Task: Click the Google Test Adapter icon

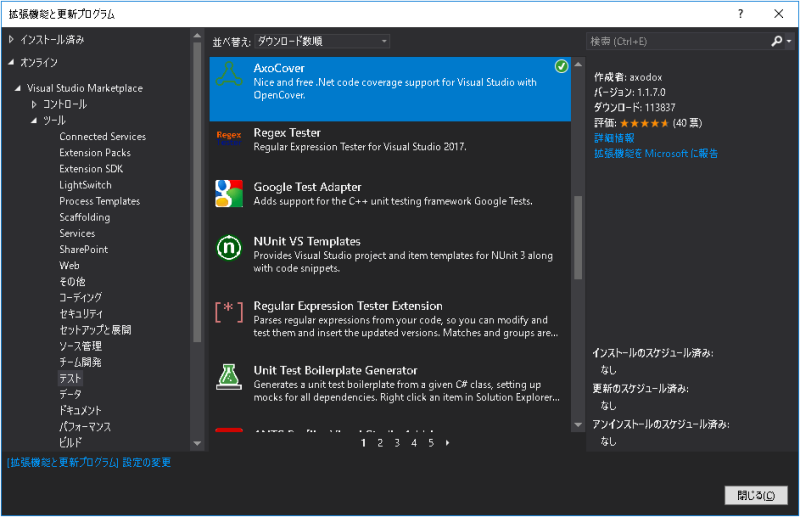Action: 229,193
